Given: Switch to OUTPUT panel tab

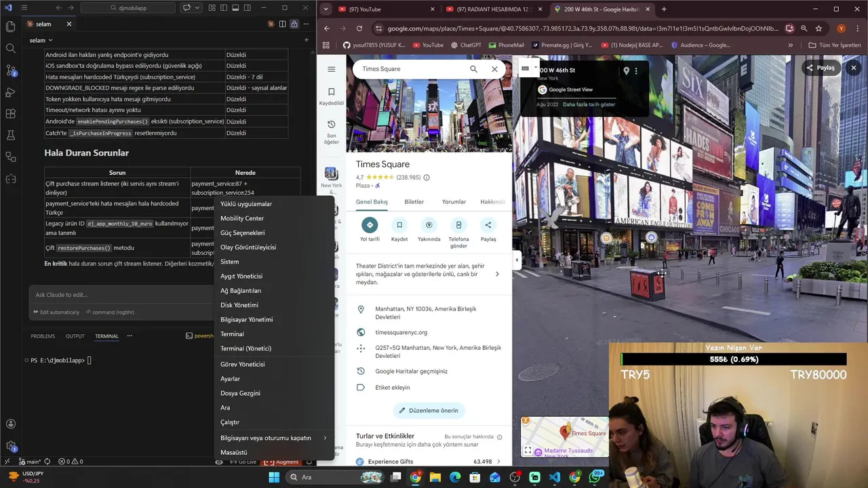Looking at the screenshot, I should pos(75,336).
